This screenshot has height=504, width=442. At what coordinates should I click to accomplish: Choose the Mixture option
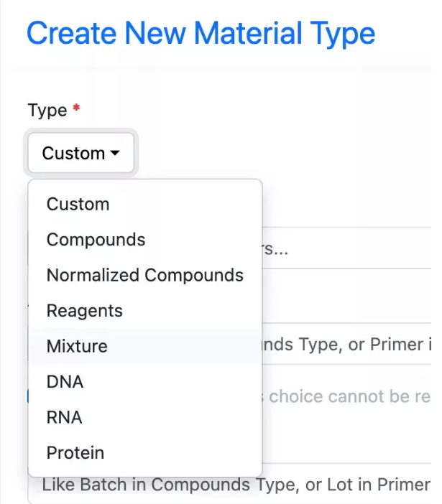(x=77, y=346)
